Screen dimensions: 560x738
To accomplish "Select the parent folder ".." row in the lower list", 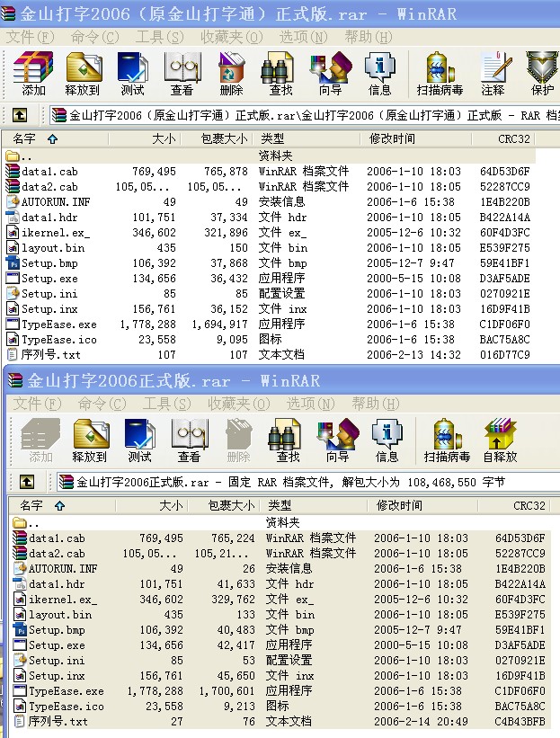I will [x=280, y=522].
